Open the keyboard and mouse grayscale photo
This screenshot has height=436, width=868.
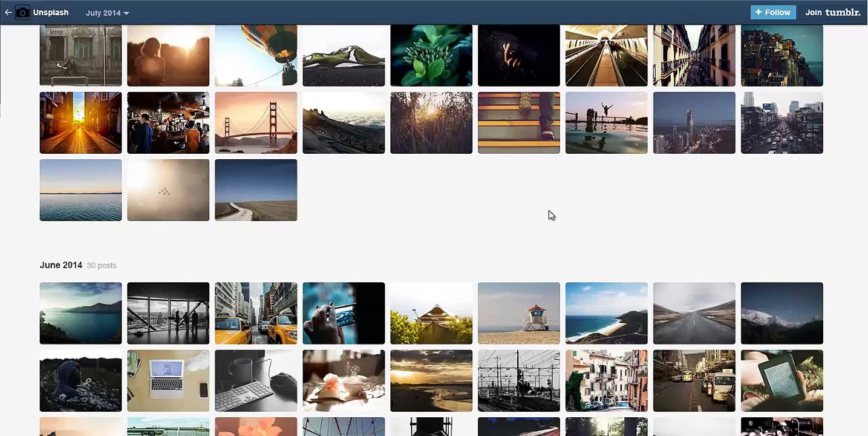click(x=256, y=381)
